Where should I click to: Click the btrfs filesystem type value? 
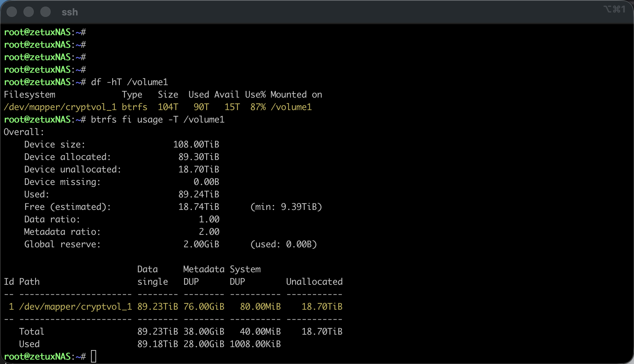coord(134,107)
